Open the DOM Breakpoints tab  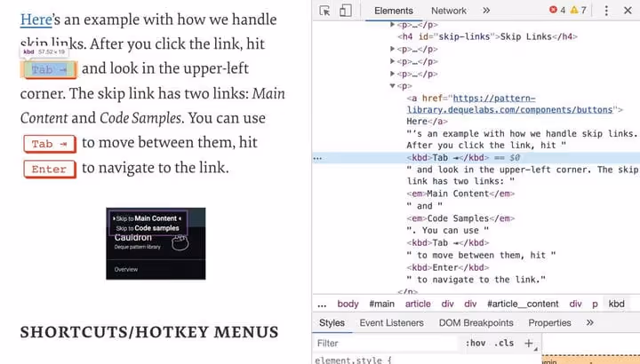[476, 323]
